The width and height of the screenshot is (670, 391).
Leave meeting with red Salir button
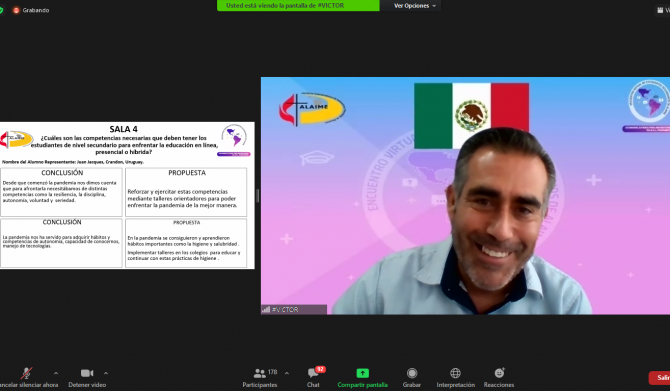pyautogui.click(x=660, y=378)
